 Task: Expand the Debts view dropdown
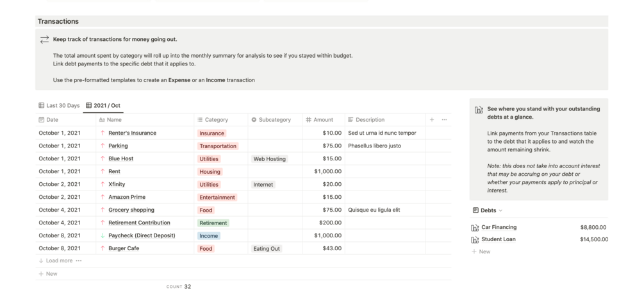(x=500, y=210)
